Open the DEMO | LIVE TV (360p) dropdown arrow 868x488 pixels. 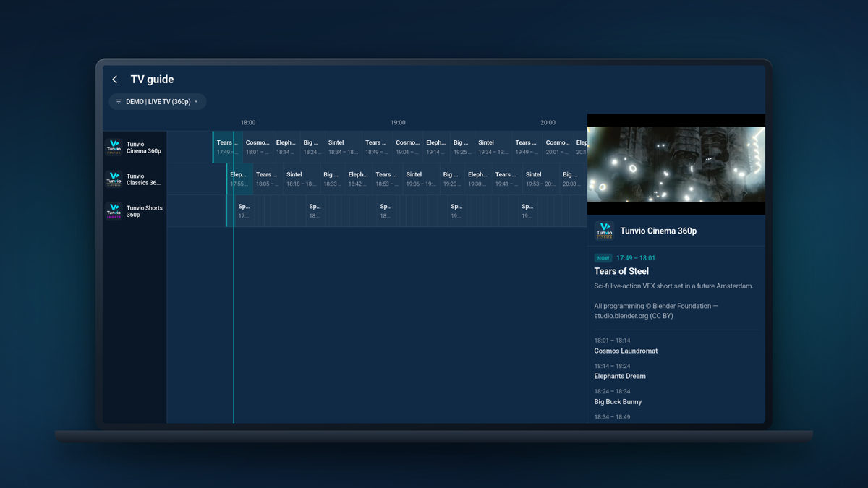pyautogui.click(x=196, y=102)
